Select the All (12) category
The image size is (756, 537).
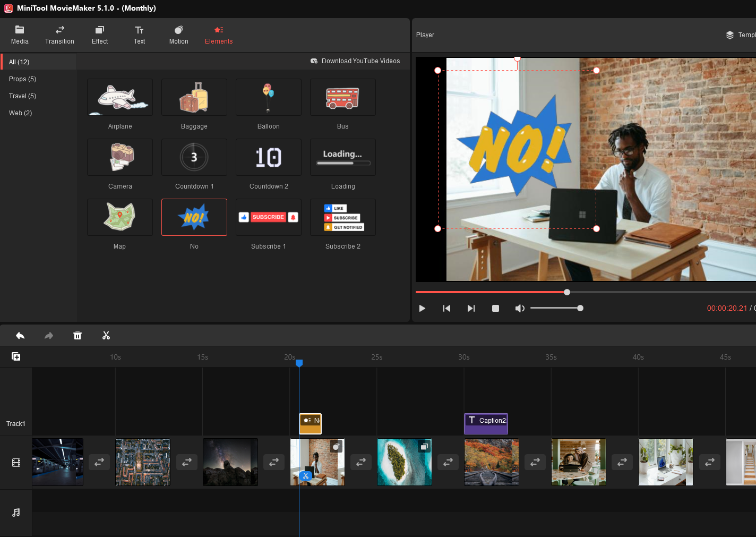pos(39,62)
